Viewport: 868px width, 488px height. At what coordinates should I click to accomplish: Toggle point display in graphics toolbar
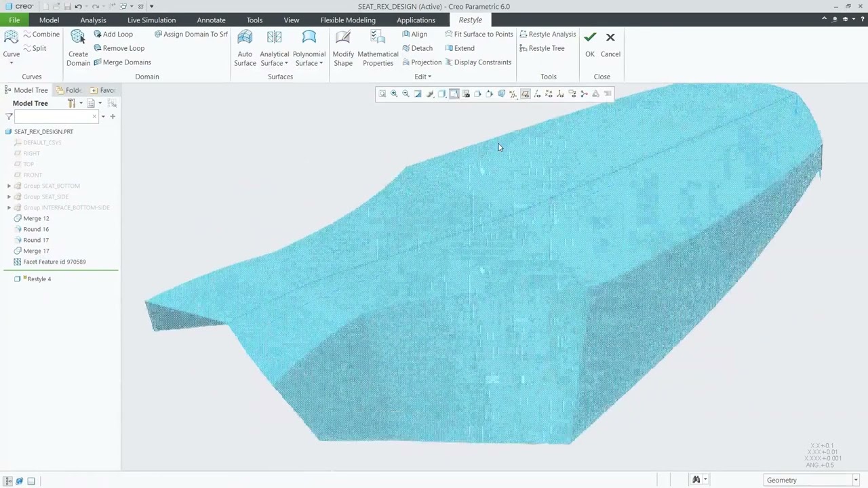(x=549, y=94)
